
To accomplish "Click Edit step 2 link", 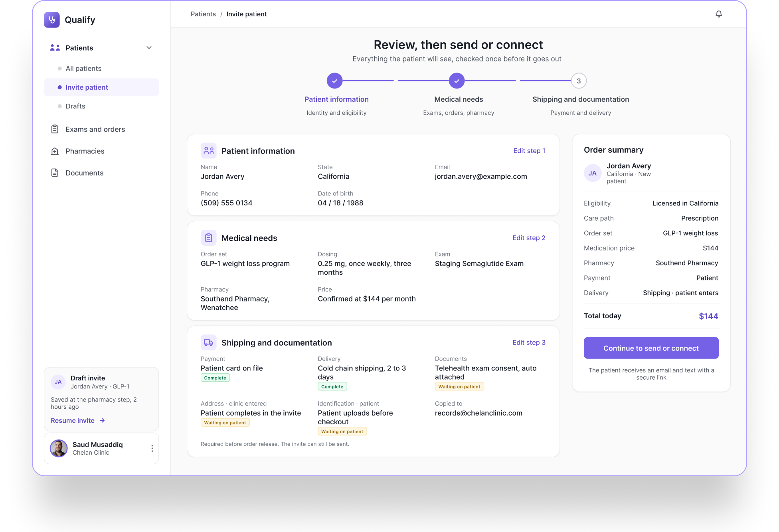I will 529,238.
